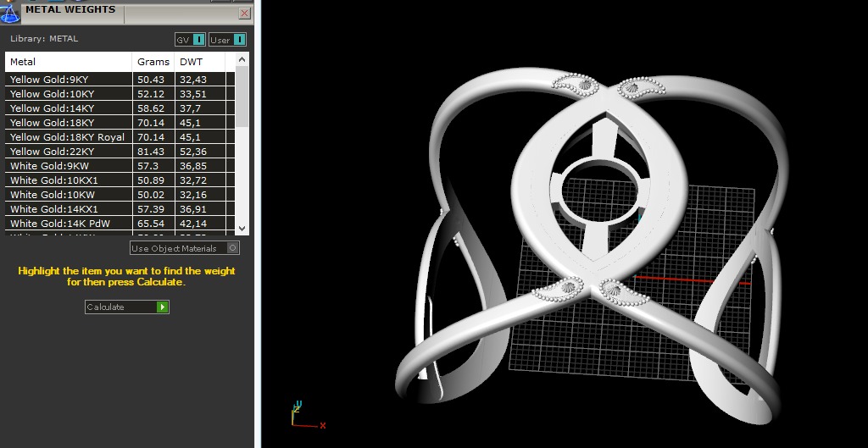This screenshot has width=868, height=448.
Task: Click the Library: METAL label
Action: click(x=44, y=39)
